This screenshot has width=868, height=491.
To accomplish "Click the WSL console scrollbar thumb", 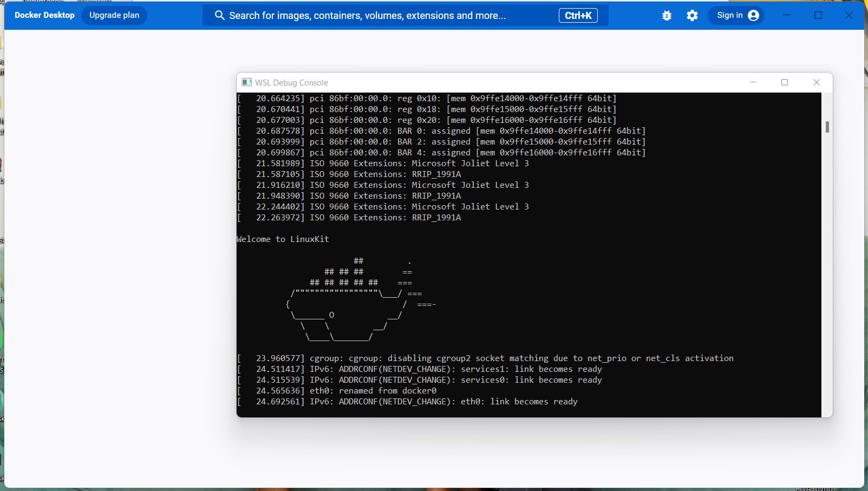I will tap(827, 127).
